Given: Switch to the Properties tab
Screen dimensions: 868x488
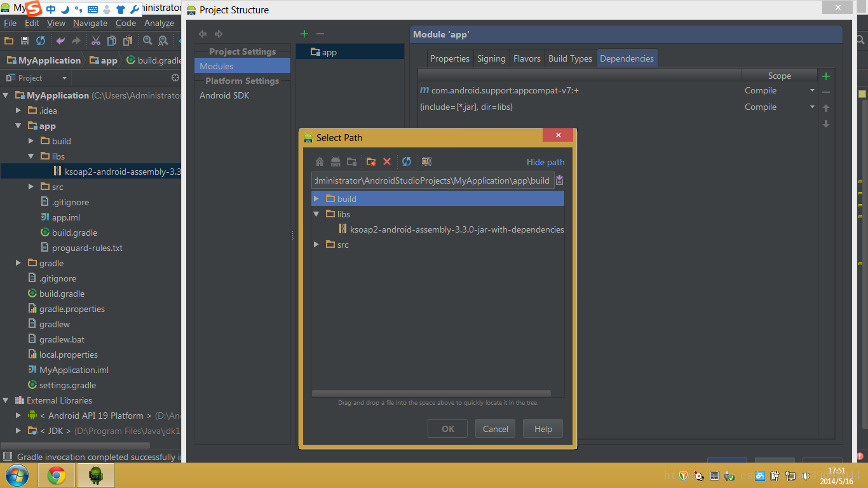Looking at the screenshot, I should tap(450, 58).
